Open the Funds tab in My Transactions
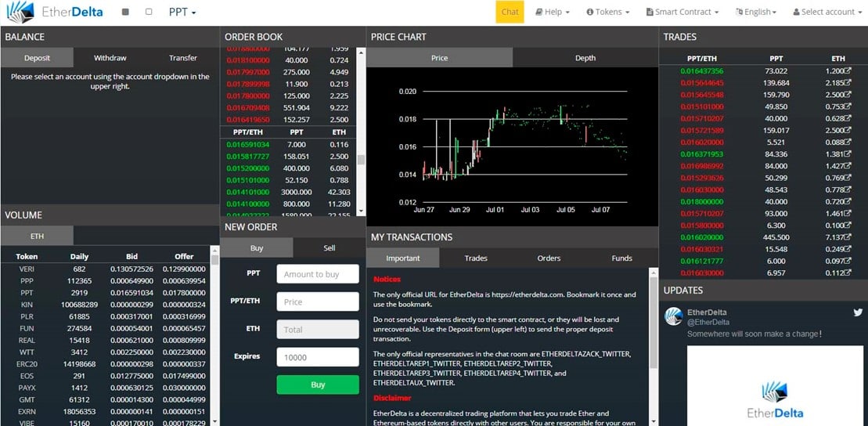Viewport: 868px width, 426px height. pos(621,258)
